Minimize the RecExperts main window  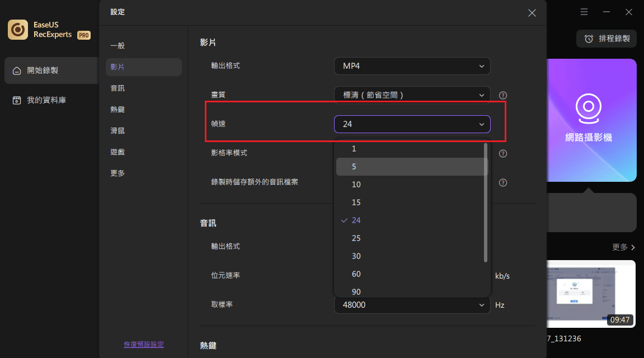pyautogui.click(x=606, y=12)
